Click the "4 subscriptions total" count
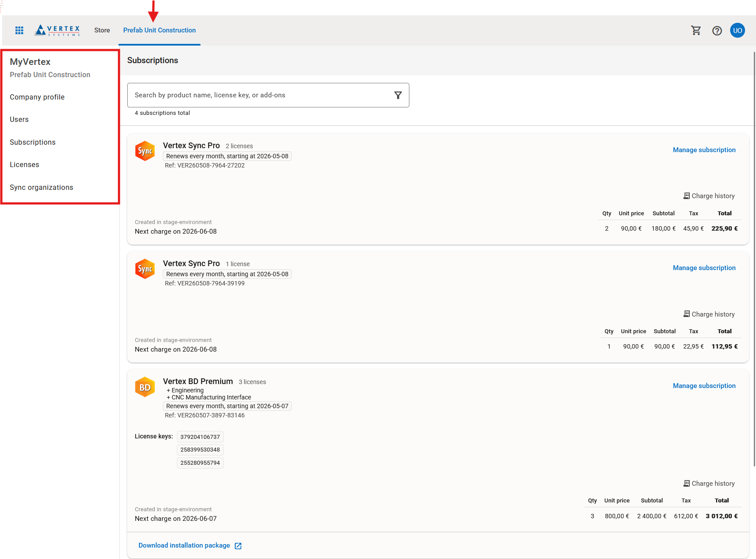 coord(162,113)
